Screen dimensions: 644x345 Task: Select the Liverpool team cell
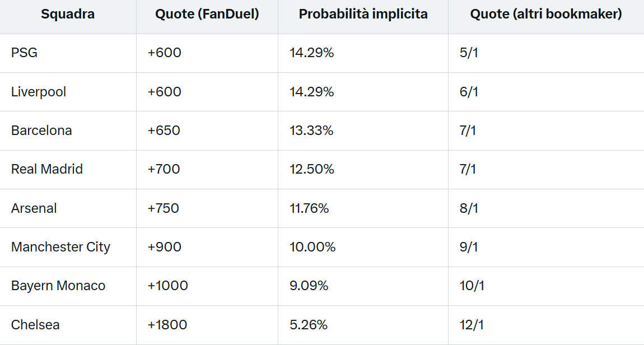[x=39, y=92]
